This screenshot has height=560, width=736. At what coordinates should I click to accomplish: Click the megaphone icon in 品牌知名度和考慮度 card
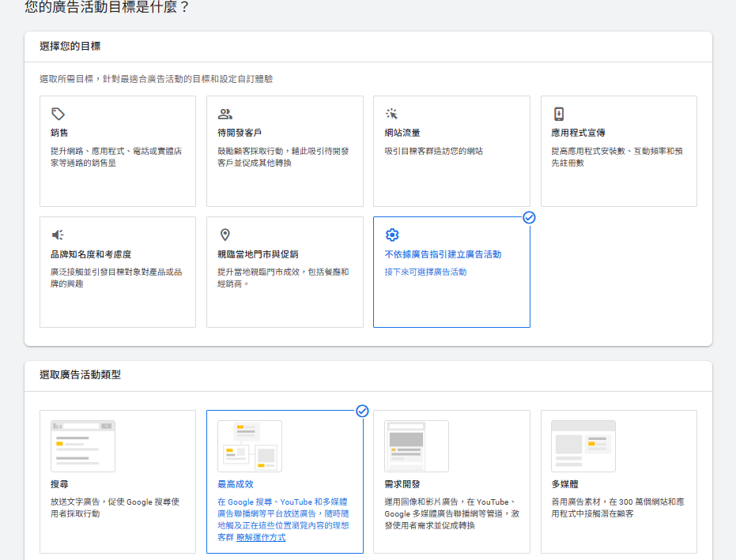(x=58, y=235)
